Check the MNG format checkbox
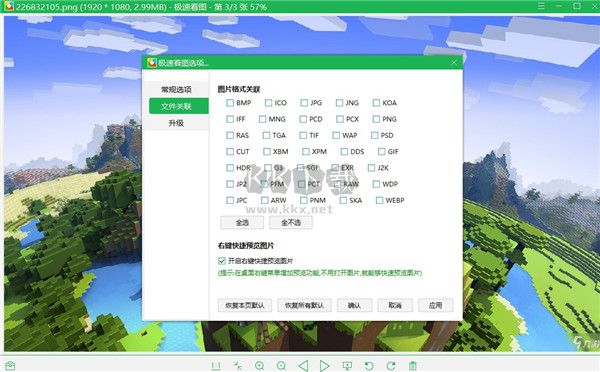The image size is (600, 372). coord(262,119)
